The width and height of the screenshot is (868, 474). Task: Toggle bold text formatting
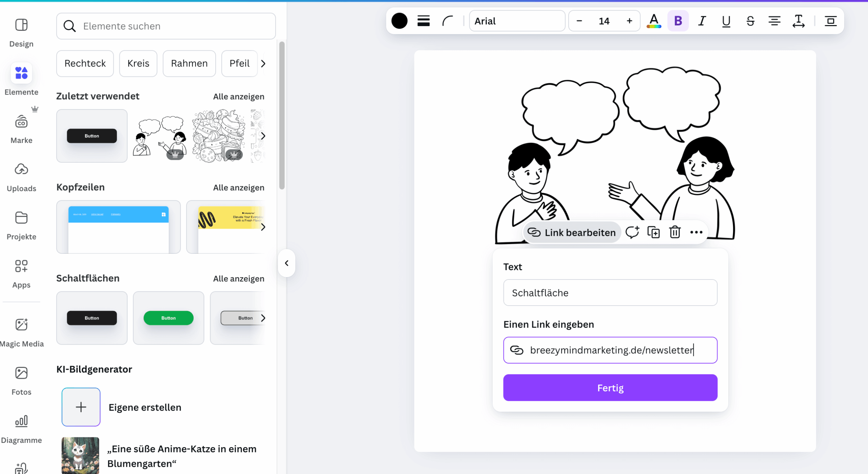(x=678, y=21)
